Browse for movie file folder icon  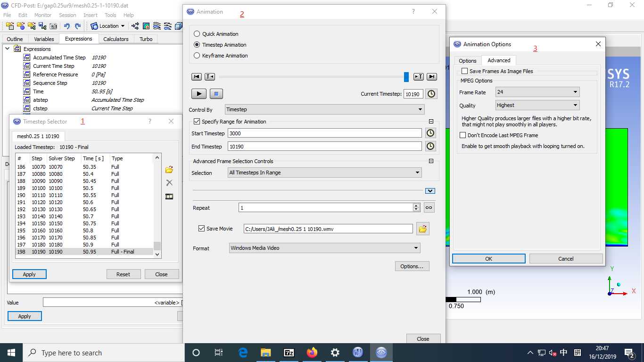click(423, 229)
